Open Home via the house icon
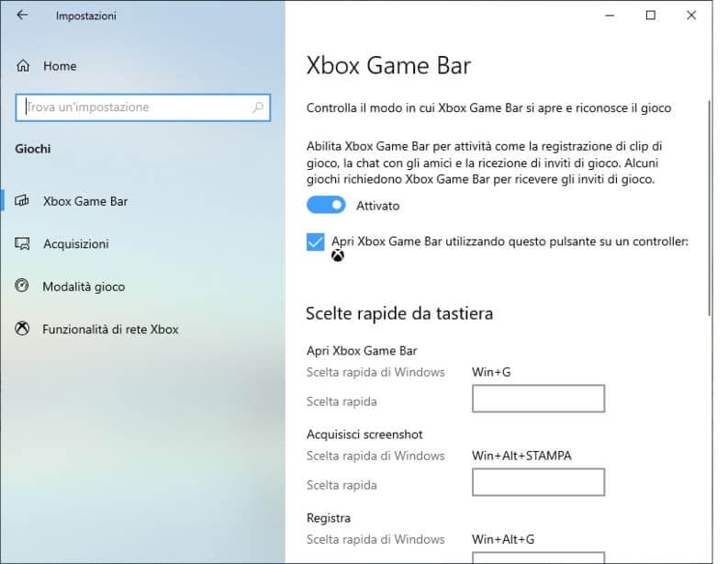Image resolution: width=728 pixels, height=564 pixels. 23,66
